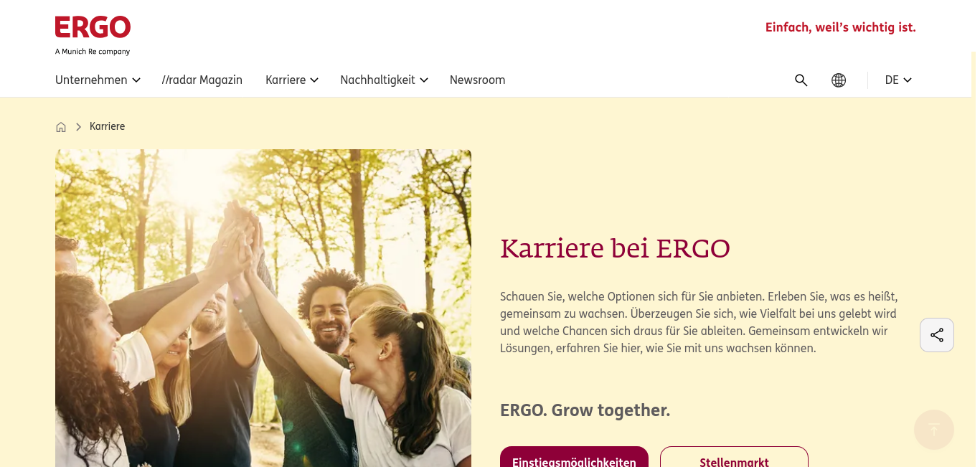The width and height of the screenshot is (980, 467).
Task: Go to the home breadcrumb icon
Action: click(61, 127)
